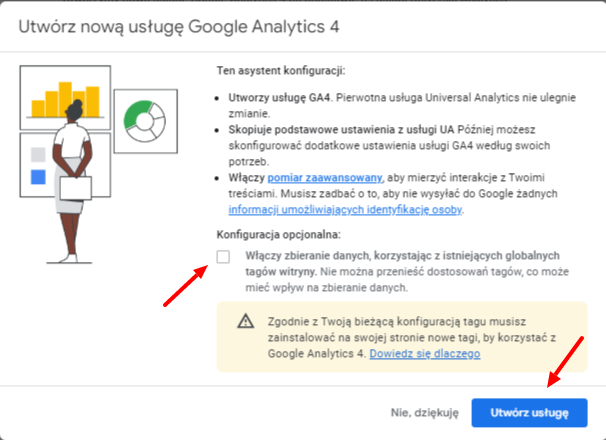Click the yellow bar chart illustration
This screenshot has height=440, width=606.
coord(65,99)
